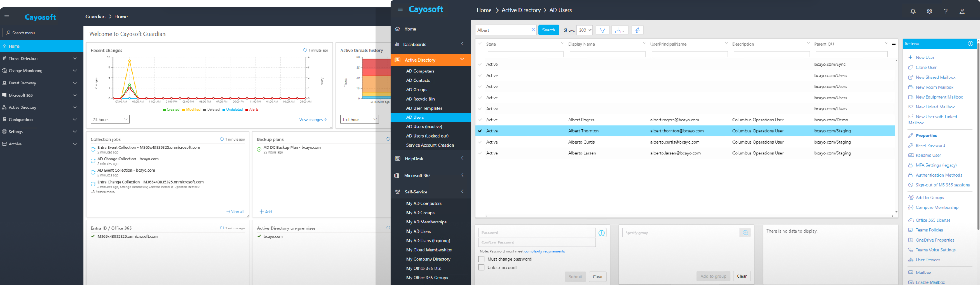980x285 pixels.
Task: Toggle the Created series in chart legend
Action: [x=171, y=110]
